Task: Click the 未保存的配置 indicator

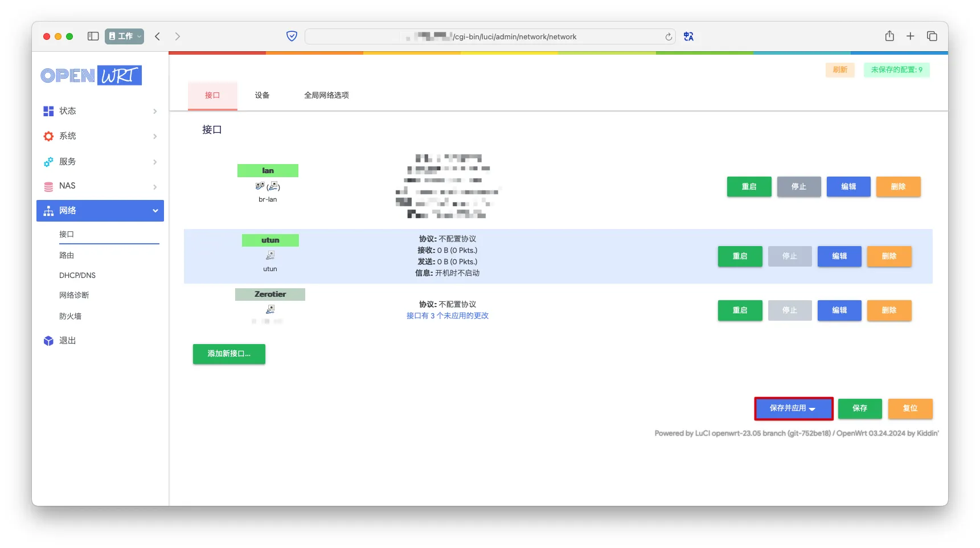Action: click(896, 69)
